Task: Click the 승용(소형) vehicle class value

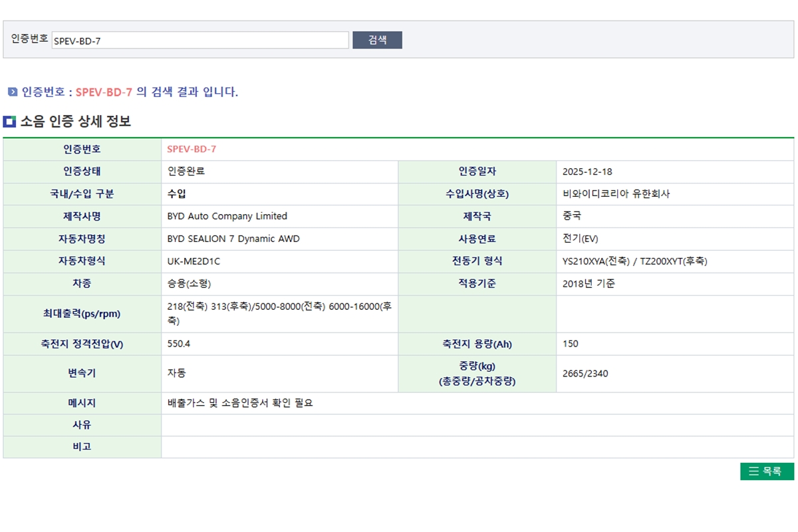Action: pos(189,283)
